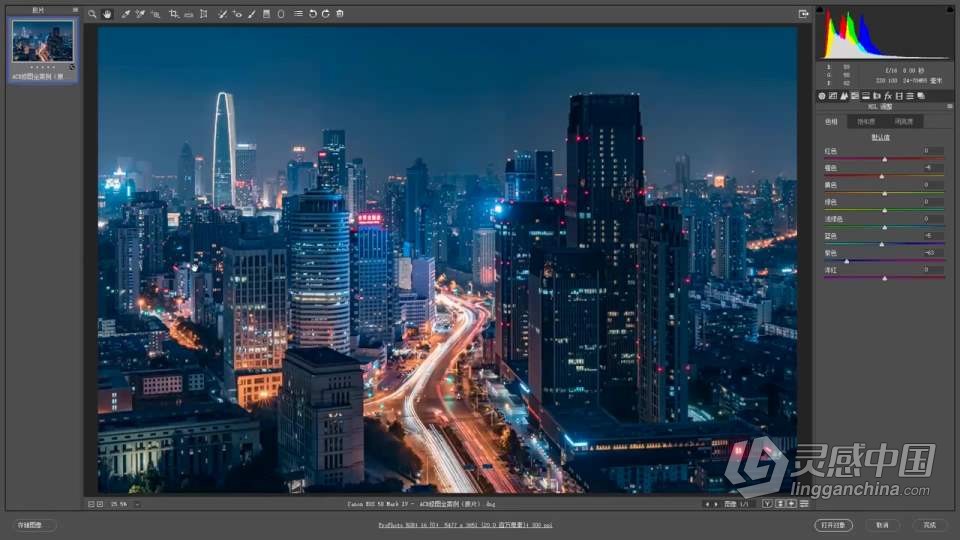960x540 pixels.
Task: Click the 黄色 hue slider handle
Action: [x=885, y=193]
